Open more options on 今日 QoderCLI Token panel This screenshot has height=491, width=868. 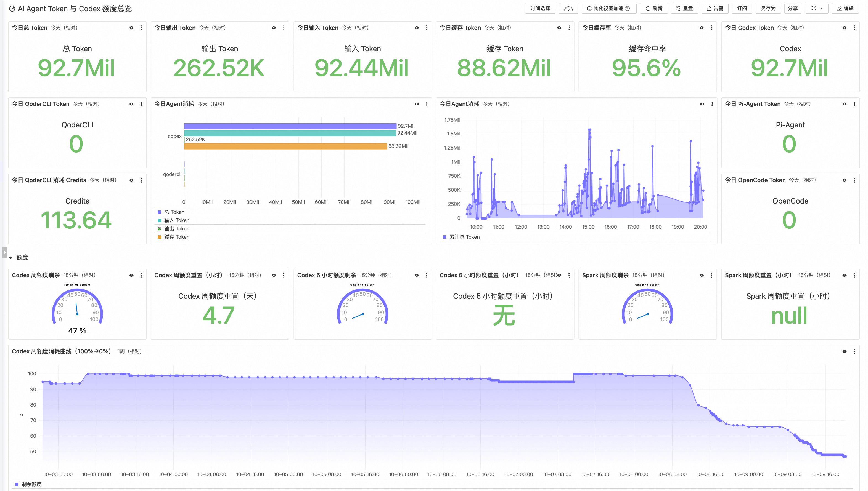point(141,104)
